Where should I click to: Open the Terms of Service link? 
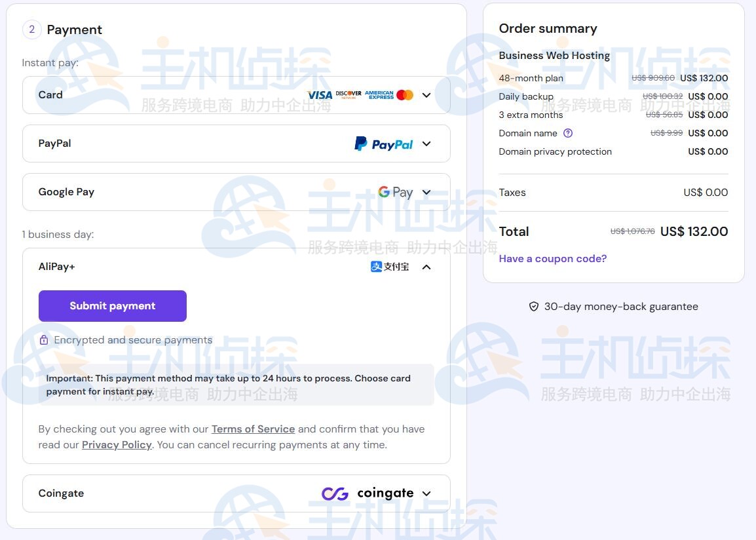point(253,429)
